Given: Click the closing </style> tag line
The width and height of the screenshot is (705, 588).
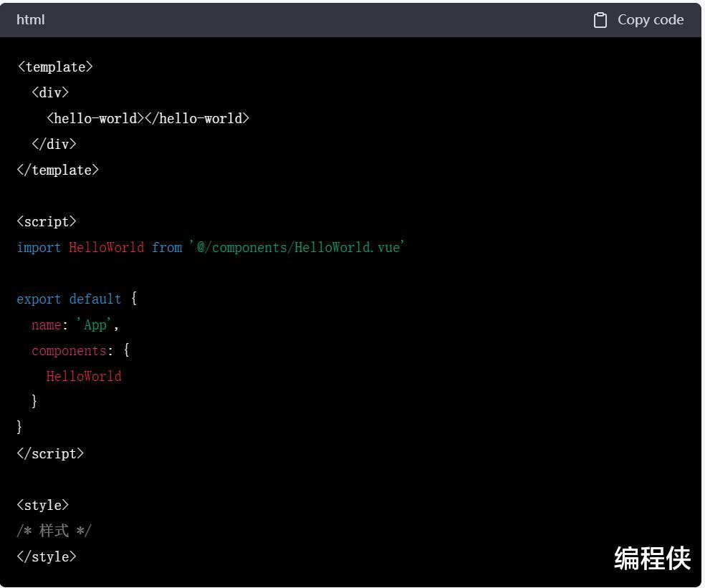Looking at the screenshot, I should [47, 556].
